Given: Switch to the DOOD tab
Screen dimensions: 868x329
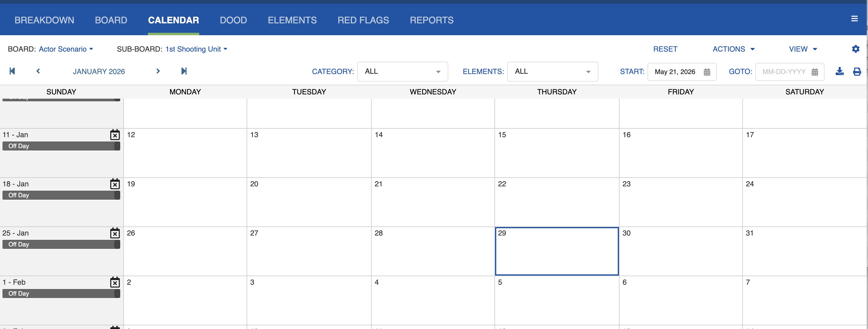Looking at the screenshot, I should pos(233,20).
